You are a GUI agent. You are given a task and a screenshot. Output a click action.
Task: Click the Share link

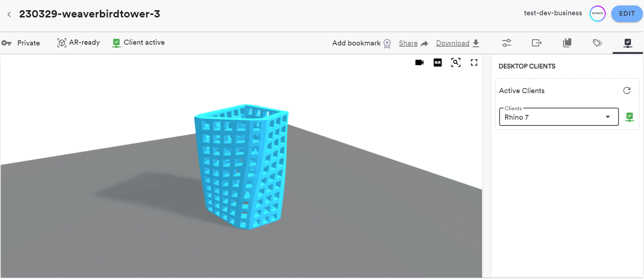pyautogui.click(x=413, y=43)
